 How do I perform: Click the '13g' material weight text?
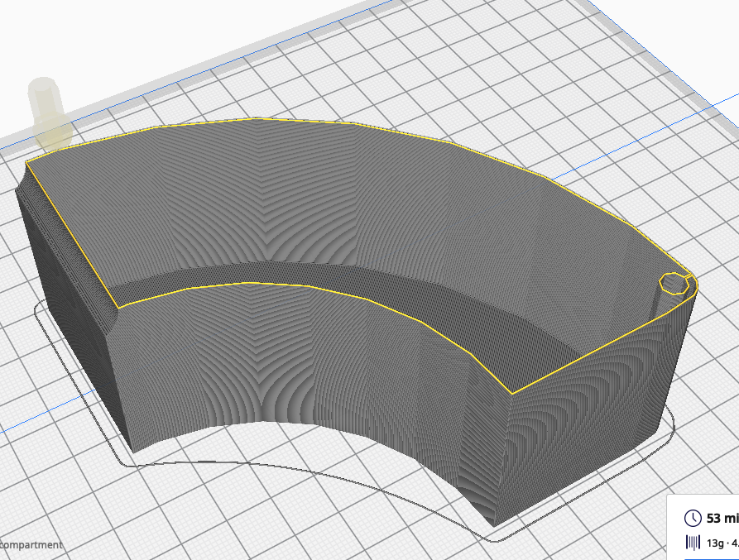click(x=716, y=543)
